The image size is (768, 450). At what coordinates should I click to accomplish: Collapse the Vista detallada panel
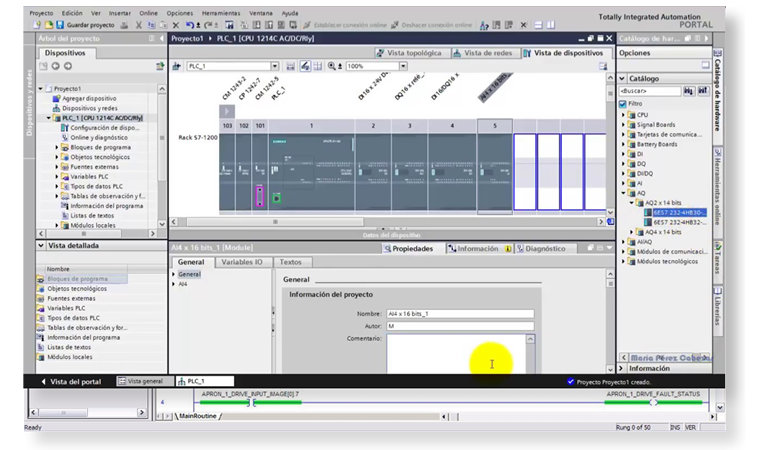click(x=41, y=246)
